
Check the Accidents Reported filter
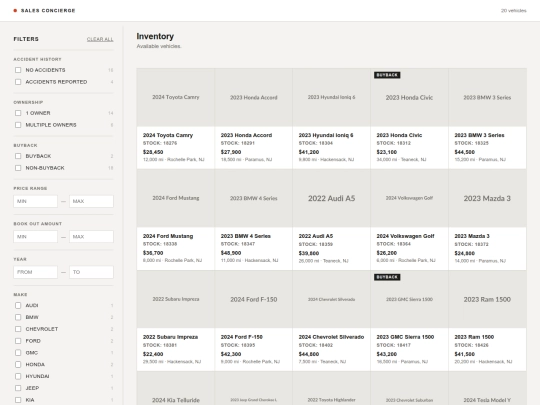click(18, 82)
